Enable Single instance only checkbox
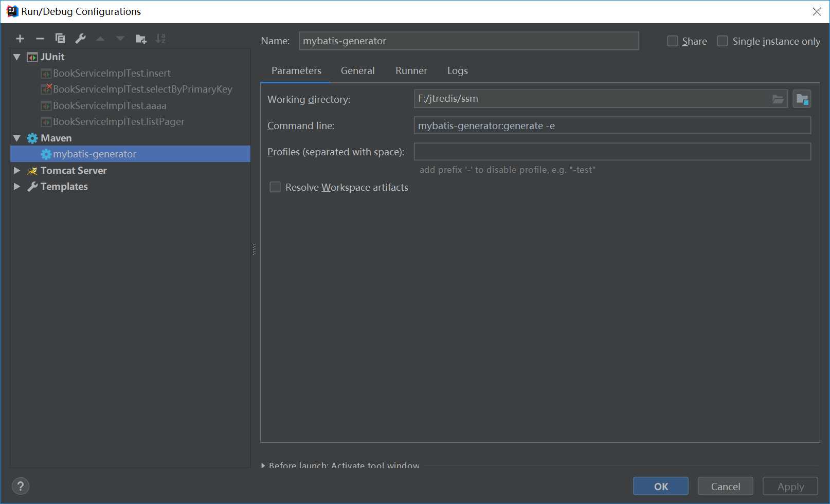This screenshot has height=504, width=830. point(723,41)
